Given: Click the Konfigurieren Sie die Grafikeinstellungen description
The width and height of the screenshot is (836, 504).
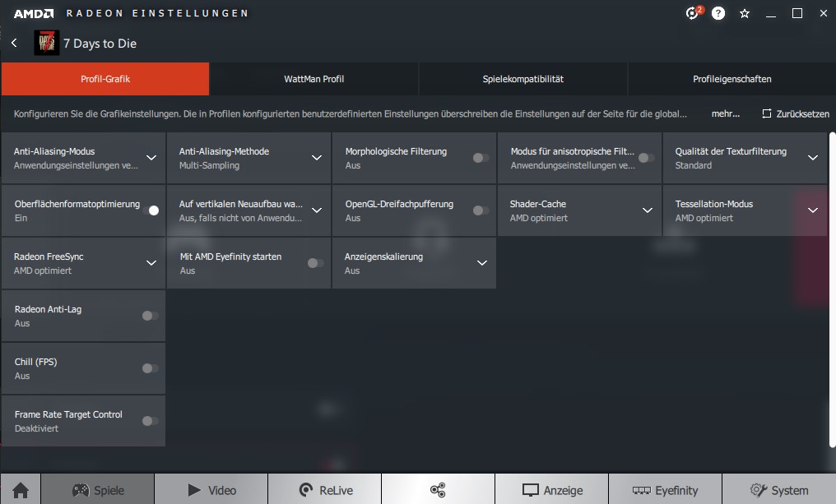Looking at the screenshot, I should click(x=351, y=113).
